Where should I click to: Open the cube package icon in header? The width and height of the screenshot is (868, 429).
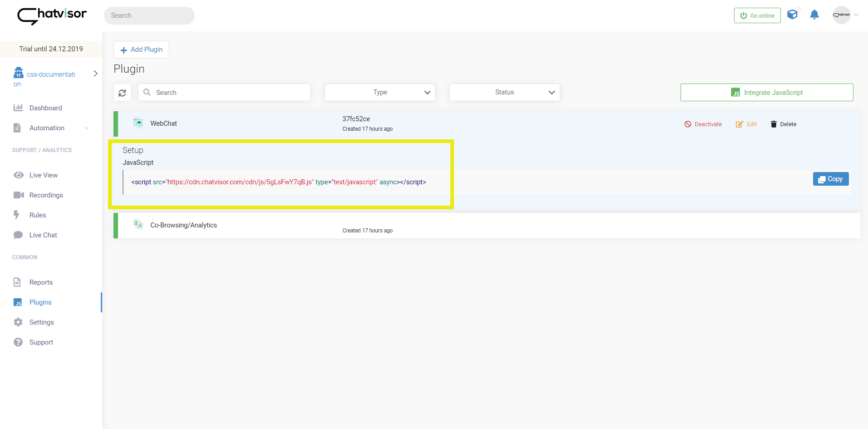coord(792,15)
